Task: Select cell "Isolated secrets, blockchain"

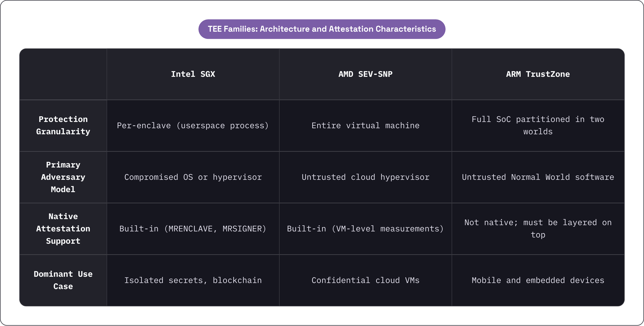Action: pos(193,280)
